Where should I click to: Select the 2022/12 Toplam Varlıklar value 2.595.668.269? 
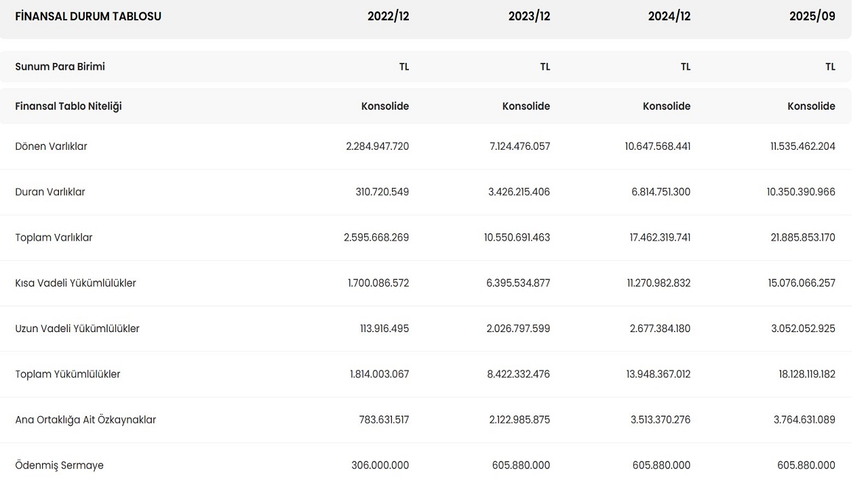point(376,238)
